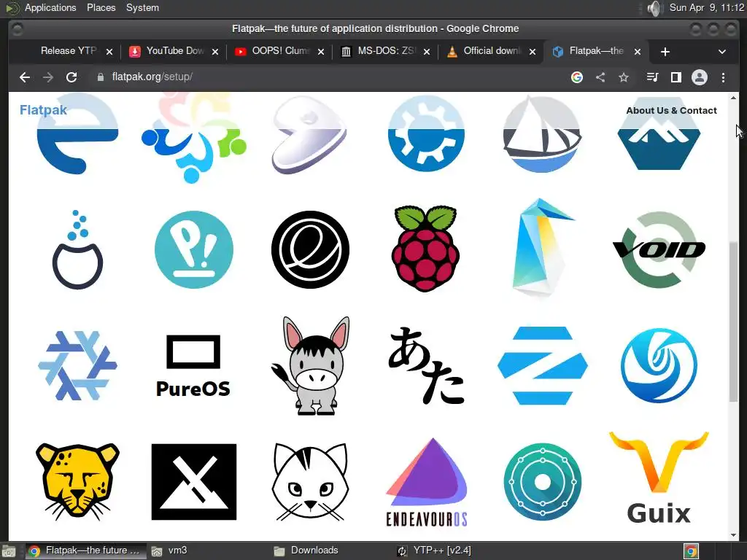Open the Fedora-style blue 'e' distro logo
Viewport: 747px width, 560px height.
tap(77, 135)
